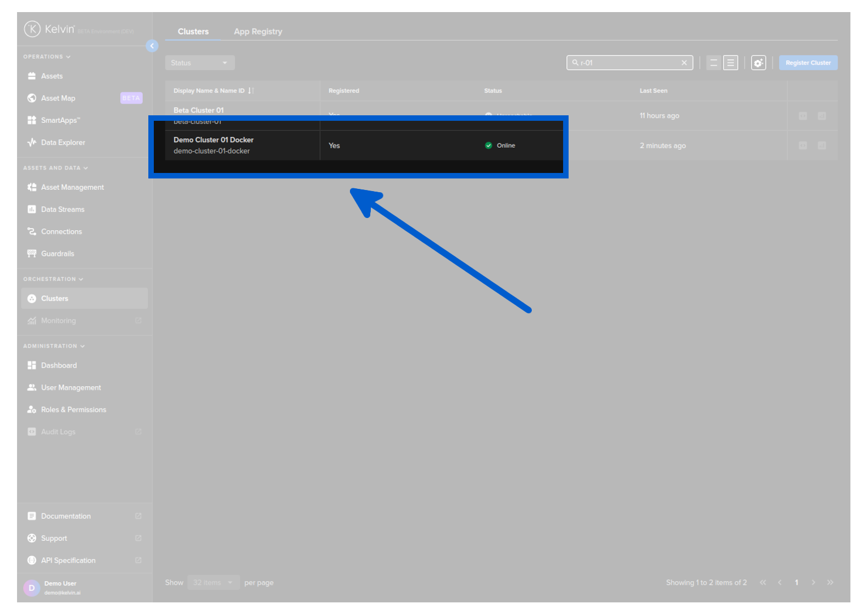Collapse the sidebar with arrow button

152,46
